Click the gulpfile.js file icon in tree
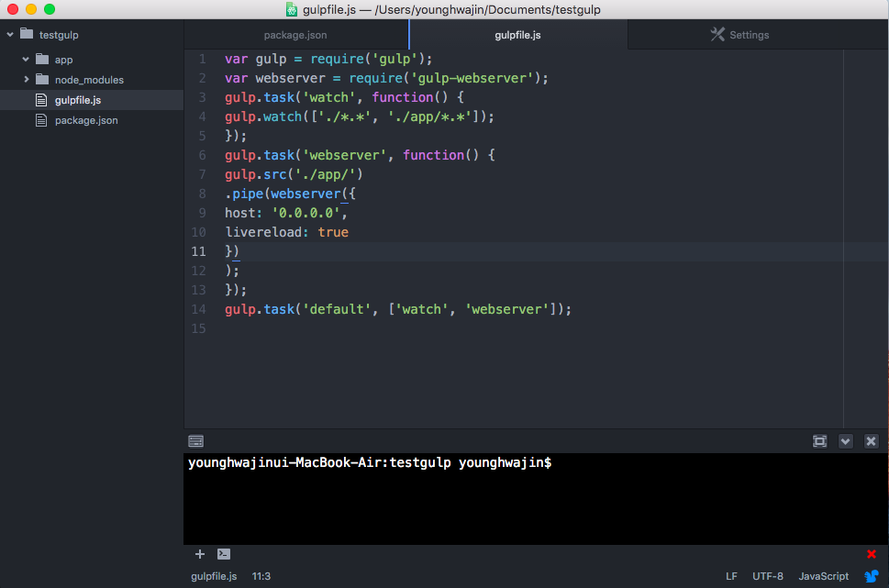The image size is (889, 588). click(41, 100)
